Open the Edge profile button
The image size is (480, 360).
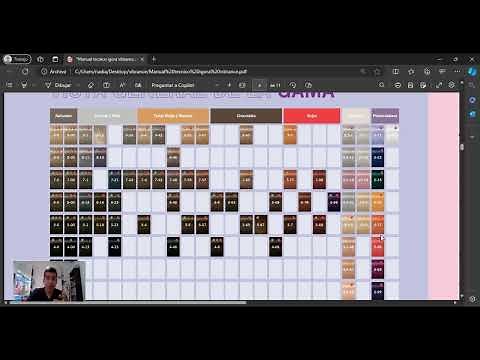point(17,59)
